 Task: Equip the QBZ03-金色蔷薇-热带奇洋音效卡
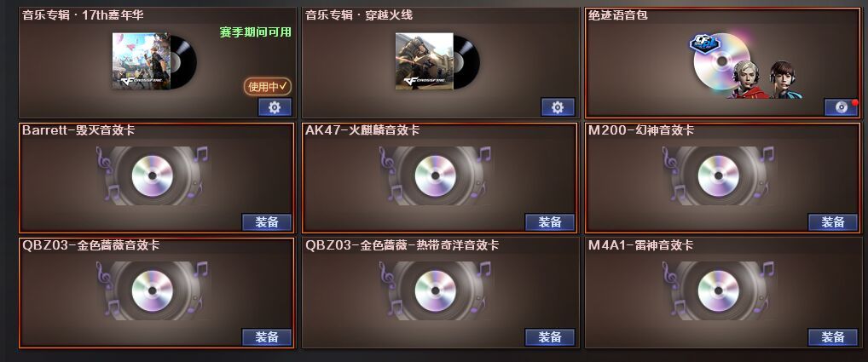pyautogui.click(x=550, y=337)
